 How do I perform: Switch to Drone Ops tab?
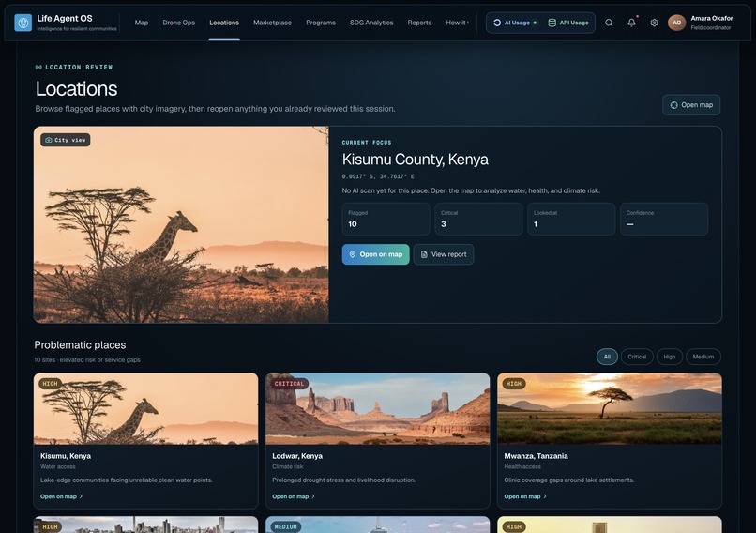pos(179,23)
